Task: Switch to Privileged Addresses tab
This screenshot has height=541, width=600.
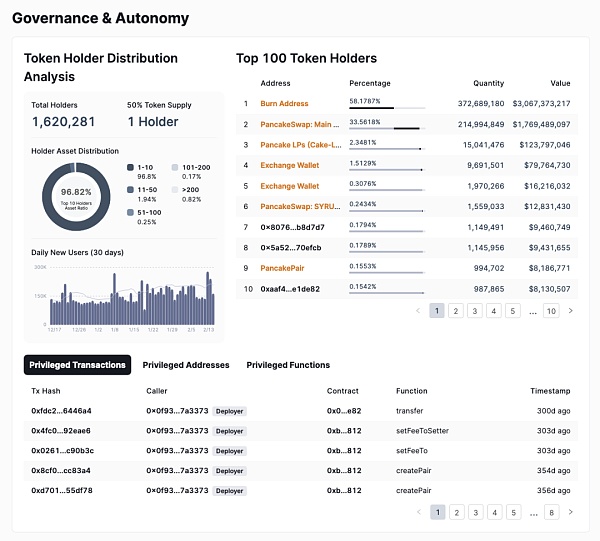Action: click(x=186, y=365)
